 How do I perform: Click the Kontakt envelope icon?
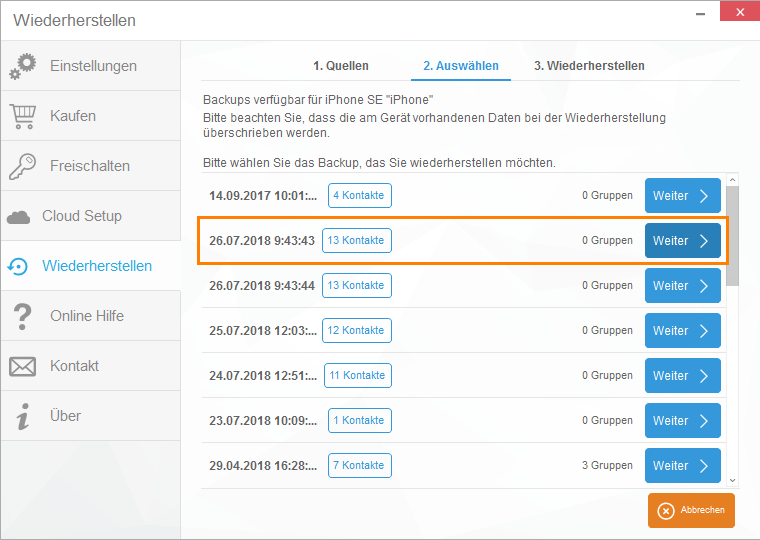coord(22,366)
